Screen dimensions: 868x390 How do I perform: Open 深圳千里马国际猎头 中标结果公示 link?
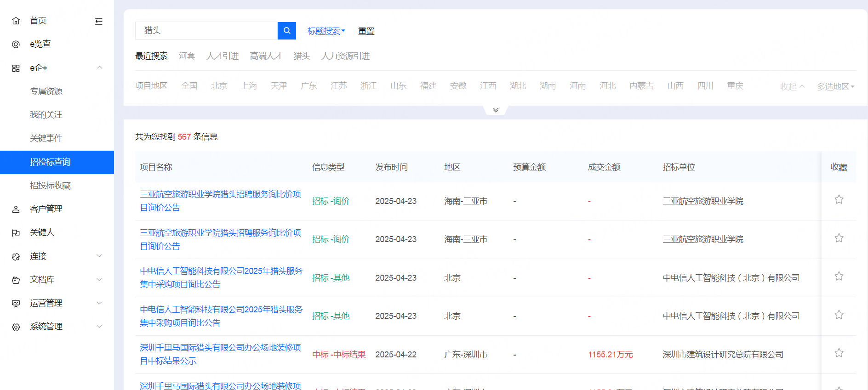click(x=221, y=355)
